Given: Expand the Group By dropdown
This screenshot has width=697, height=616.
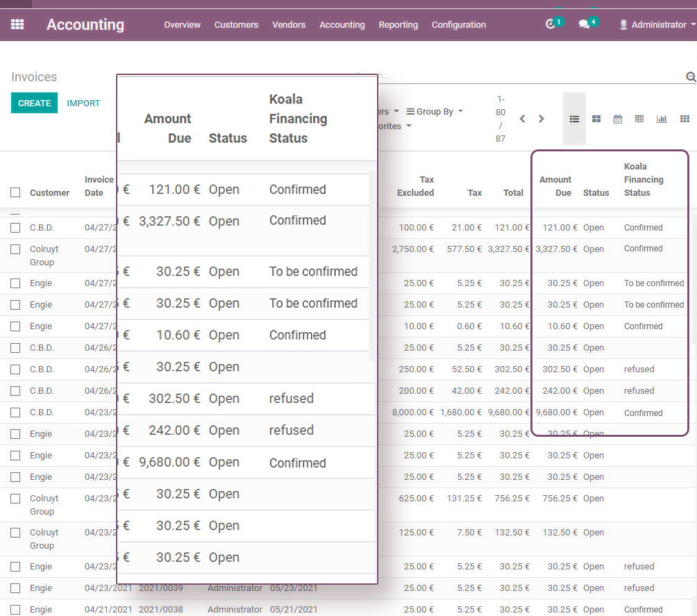Looking at the screenshot, I should [x=435, y=112].
